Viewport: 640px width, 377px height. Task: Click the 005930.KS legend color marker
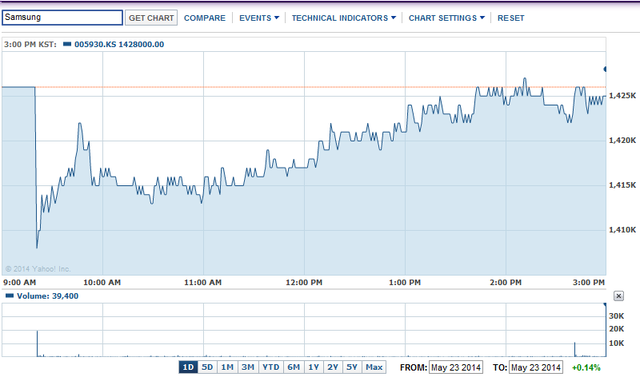pyautogui.click(x=67, y=44)
